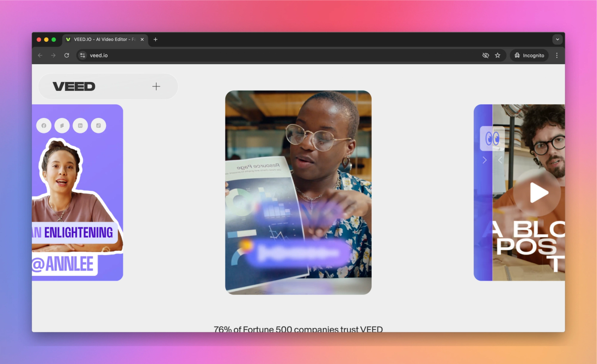Click the Incognito badge in the toolbar
Image resolution: width=597 pixels, height=364 pixels.
(x=529, y=55)
